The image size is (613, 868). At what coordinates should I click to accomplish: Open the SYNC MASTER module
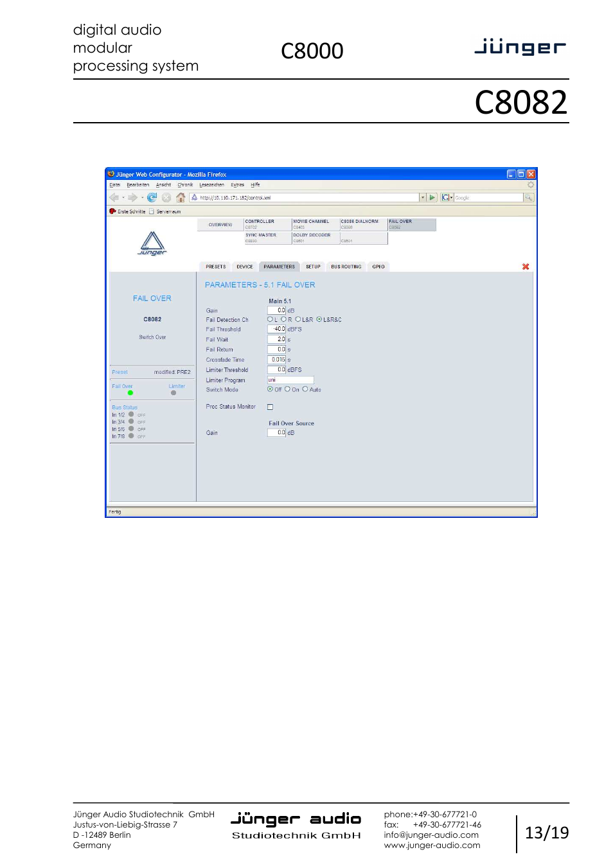click(268, 238)
